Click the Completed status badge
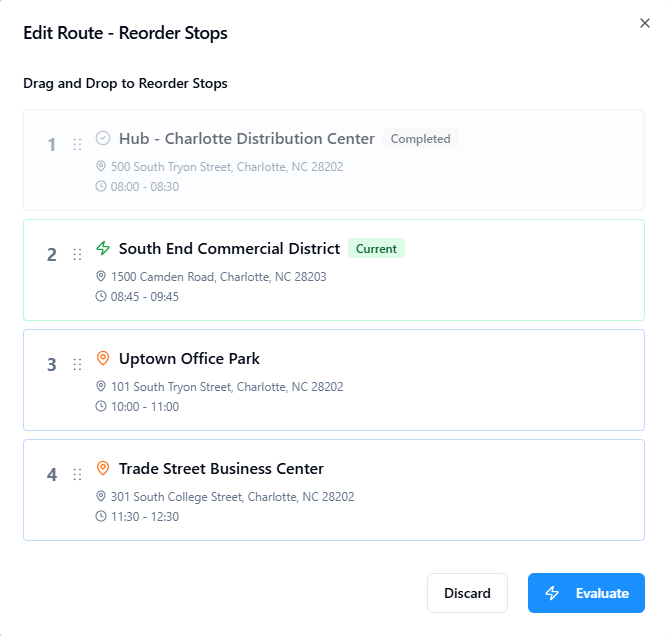This screenshot has height=636, width=667. click(420, 139)
